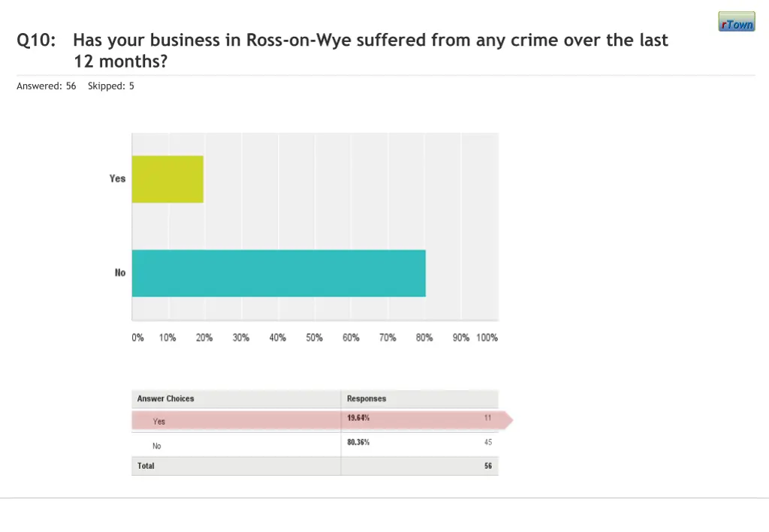The width and height of the screenshot is (769, 532).
Task: Click the teal No bar
Action: pos(279,273)
